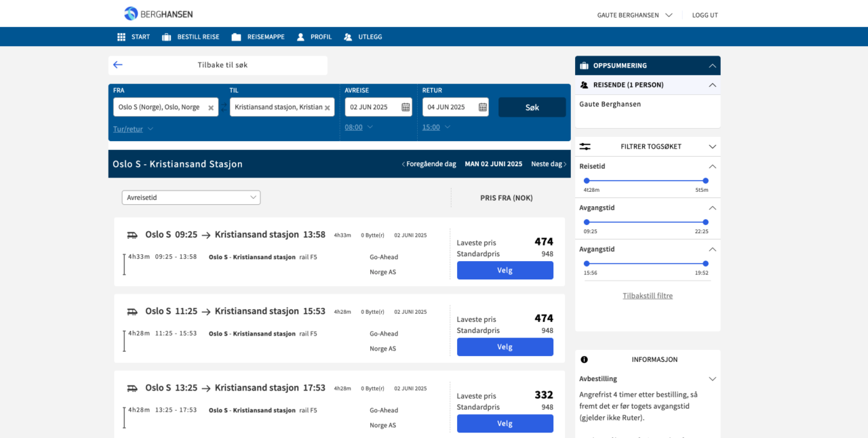Open the Avreisetid sort dropdown
The width and height of the screenshot is (868, 438).
(191, 197)
